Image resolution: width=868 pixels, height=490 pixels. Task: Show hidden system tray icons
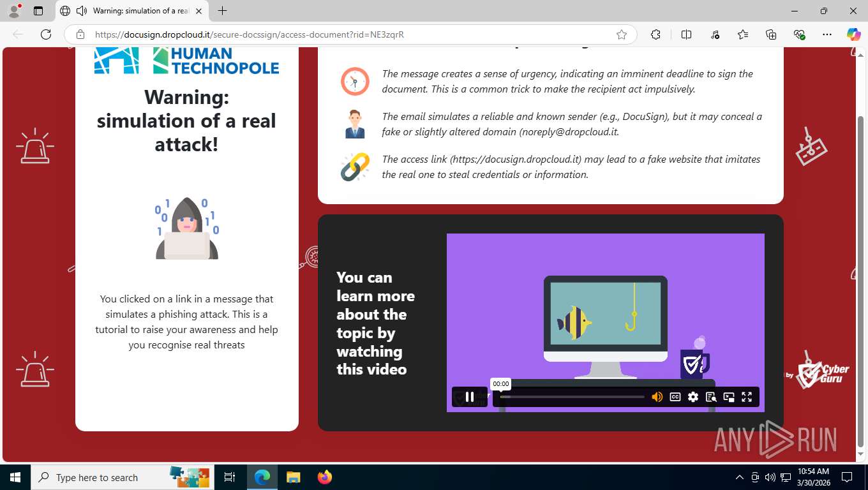pyautogui.click(x=740, y=477)
